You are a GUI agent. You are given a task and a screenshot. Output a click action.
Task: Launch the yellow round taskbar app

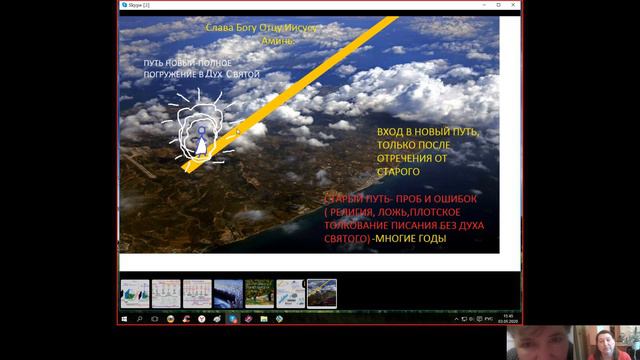point(170,319)
